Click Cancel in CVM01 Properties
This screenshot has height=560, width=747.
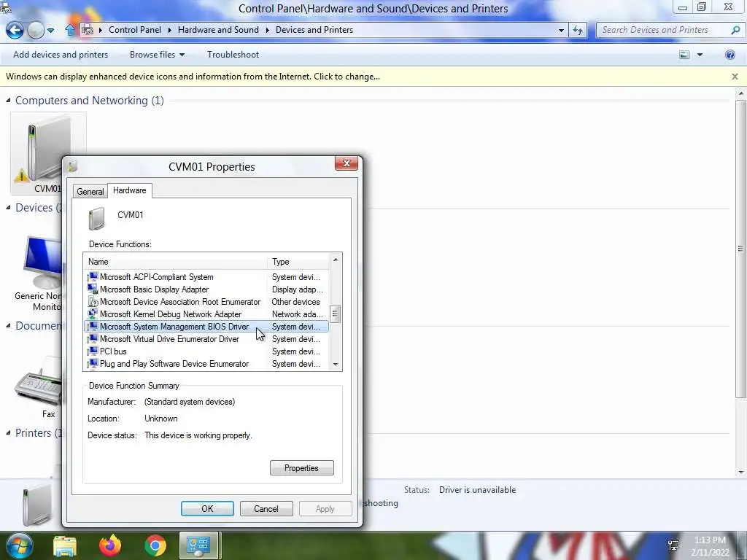pos(266,508)
